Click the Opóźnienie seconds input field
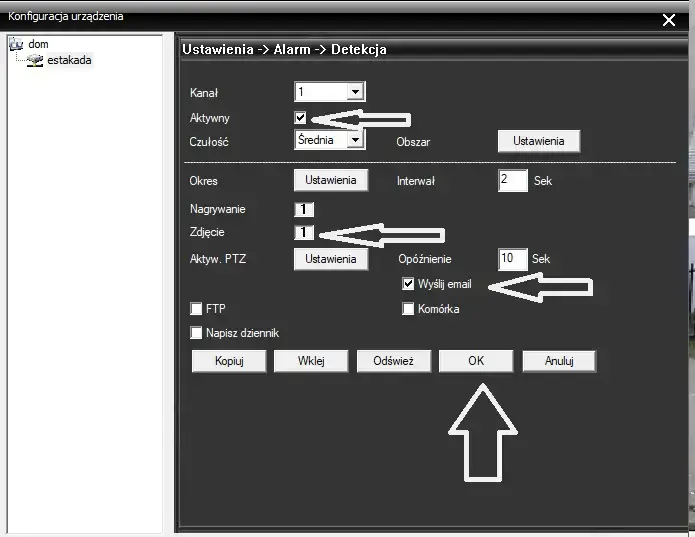Image resolution: width=695 pixels, height=537 pixels. [x=513, y=259]
